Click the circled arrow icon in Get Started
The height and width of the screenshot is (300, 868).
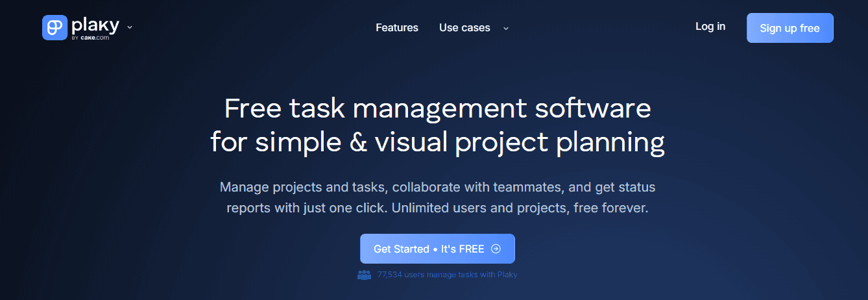(x=496, y=249)
